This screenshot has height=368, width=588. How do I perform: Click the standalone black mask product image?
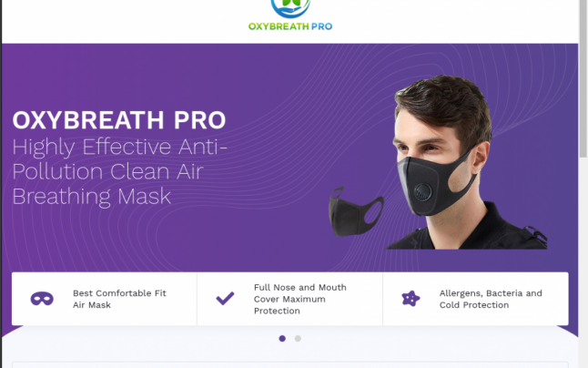tap(356, 211)
